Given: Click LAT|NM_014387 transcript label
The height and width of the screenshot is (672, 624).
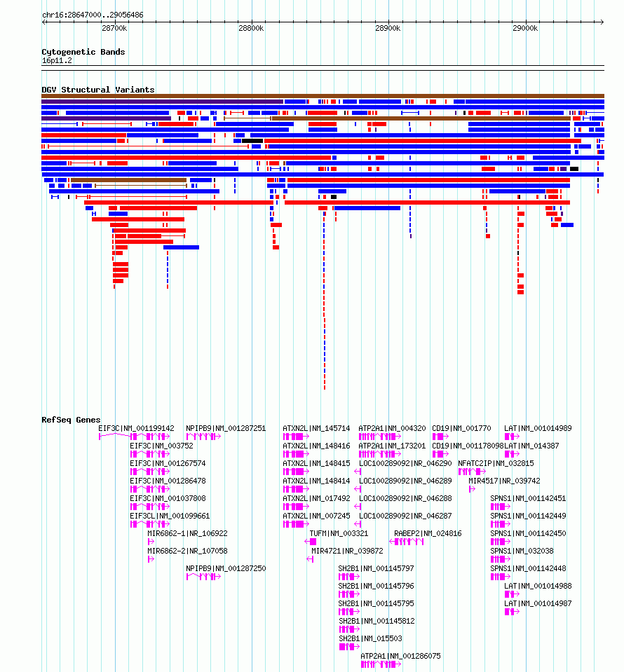Looking at the screenshot, I should pyautogui.click(x=531, y=446).
